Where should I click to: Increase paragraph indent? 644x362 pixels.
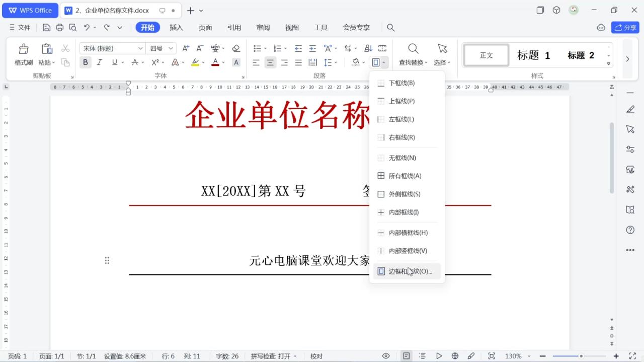312,48
